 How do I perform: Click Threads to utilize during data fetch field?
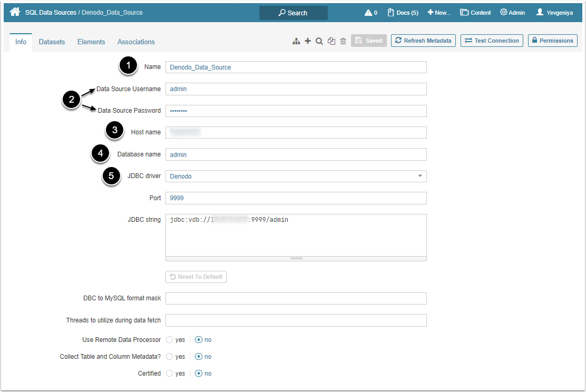pos(296,320)
